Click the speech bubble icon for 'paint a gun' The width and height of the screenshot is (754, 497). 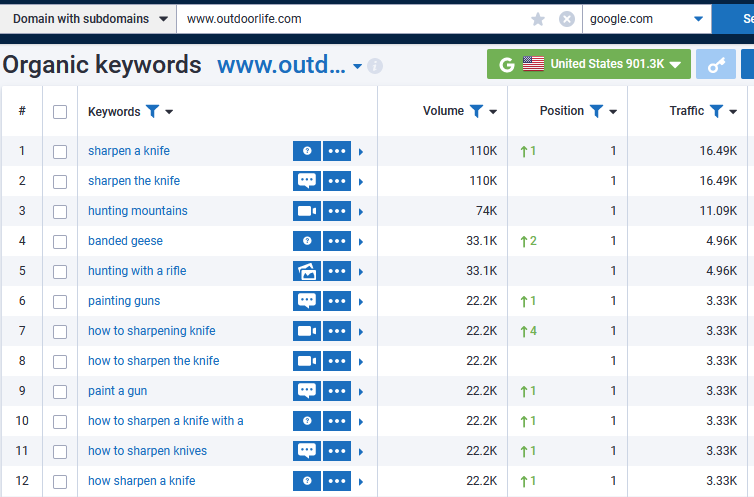point(307,391)
